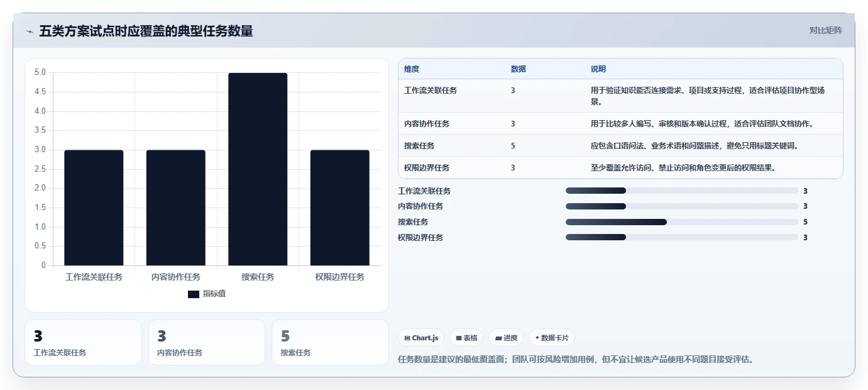The image size is (868, 390).
Task: Click description starting 用于比较多人编写
Action: pyautogui.click(x=702, y=124)
